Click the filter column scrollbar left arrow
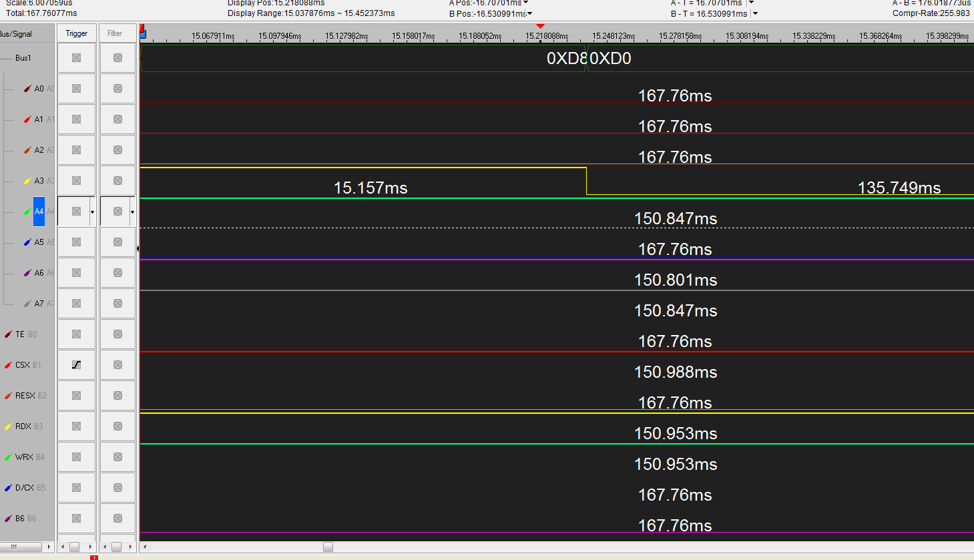974x560 pixels. pyautogui.click(x=105, y=547)
